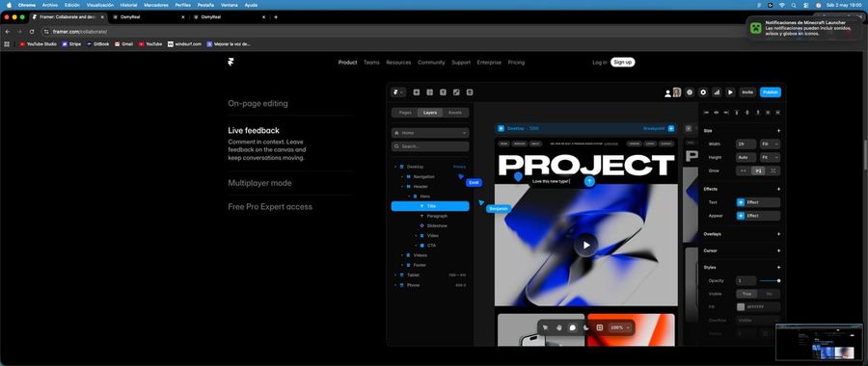Select the hand tool in bottom toolbar
The width and height of the screenshot is (868, 366).
559,327
